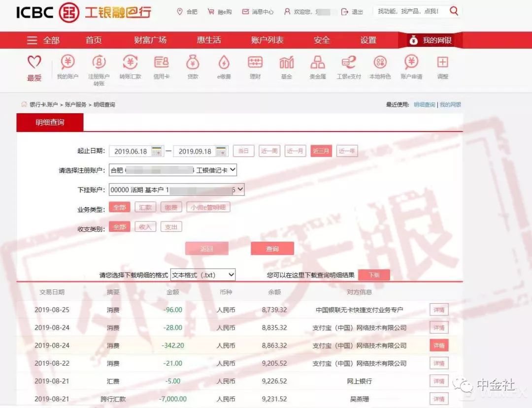Open 融e购 shopping cart

211,12
